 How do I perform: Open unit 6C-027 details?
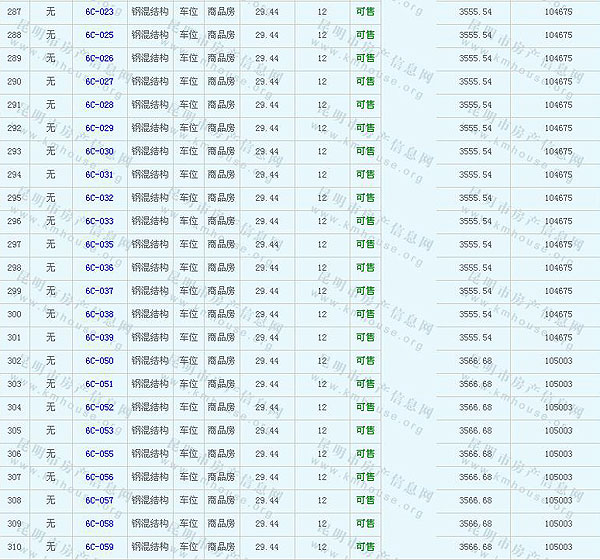pos(99,82)
